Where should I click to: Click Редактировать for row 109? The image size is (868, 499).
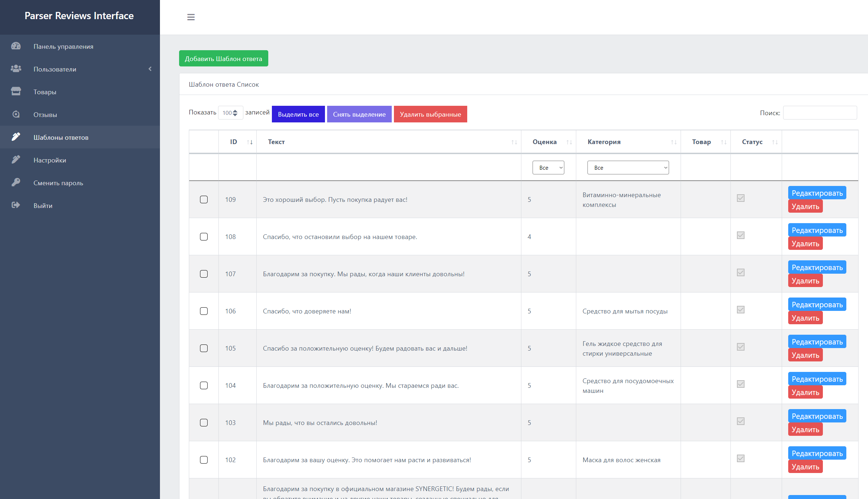pos(817,193)
